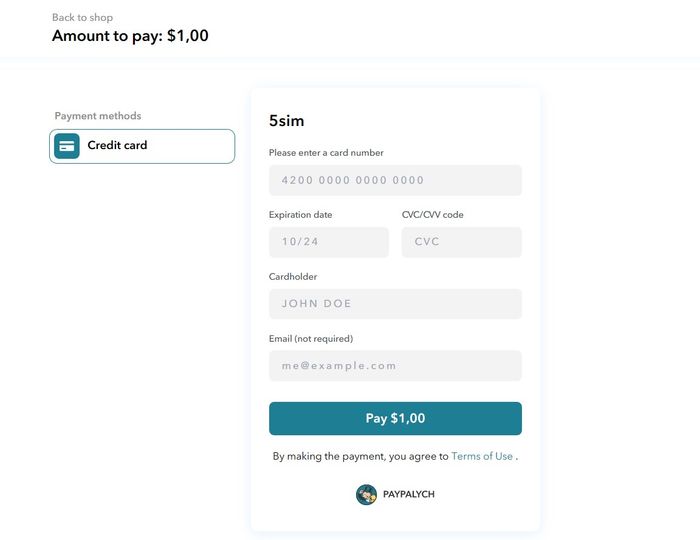
Task: Click the PAYPALYCH brand name text
Action: pyautogui.click(x=408, y=494)
